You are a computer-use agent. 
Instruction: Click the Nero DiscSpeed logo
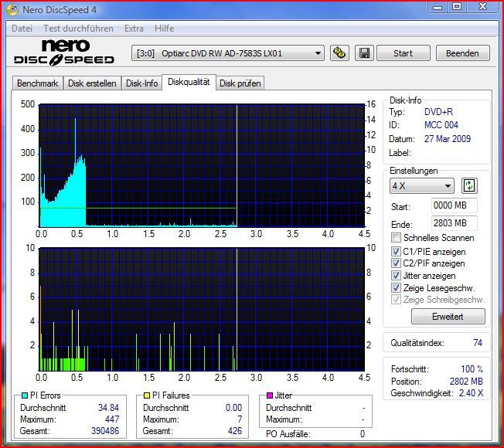coord(64,53)
